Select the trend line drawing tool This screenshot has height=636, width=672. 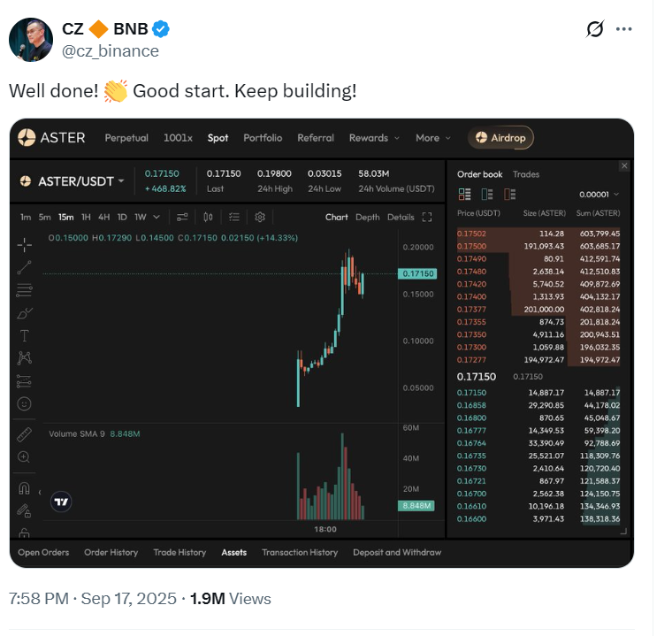point(25,266)
